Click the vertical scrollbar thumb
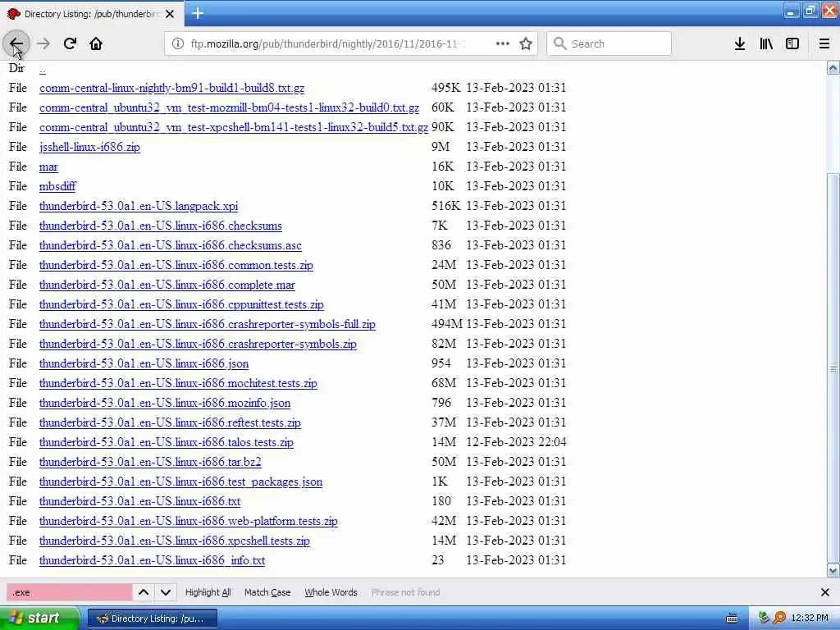 tap(833, 368)
